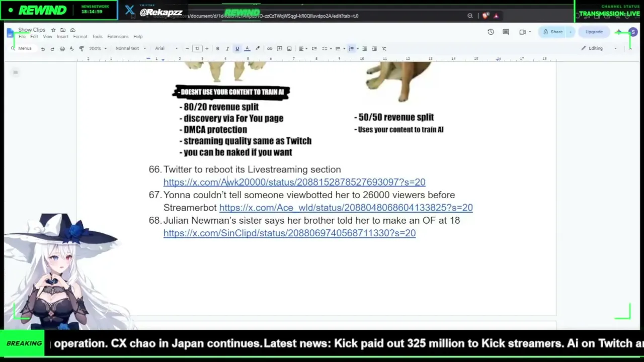Select the cartoon dog image on the right
The height and width of the screenshot is (362, 644).
pyautogui.click(x=399, y=81)
